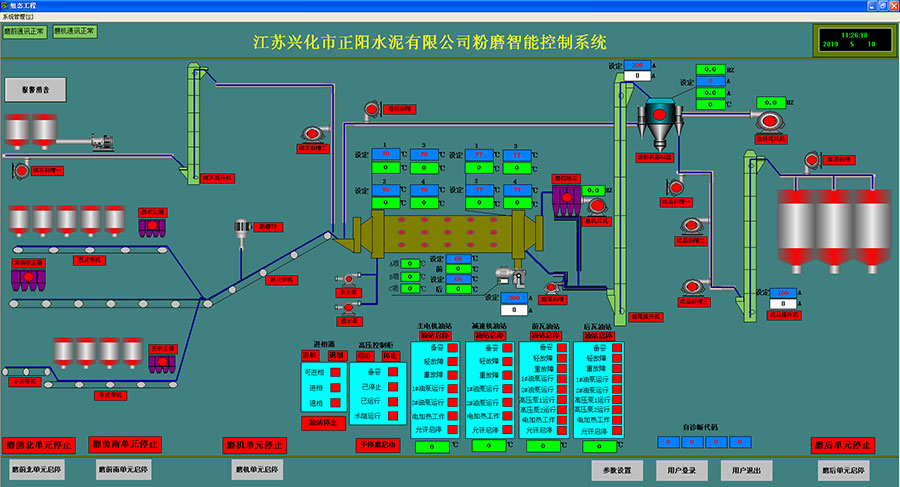The image size is (900, 487).
Task: Select the green 煤灰提升机 bucket elevator
Action: [193, 124]
